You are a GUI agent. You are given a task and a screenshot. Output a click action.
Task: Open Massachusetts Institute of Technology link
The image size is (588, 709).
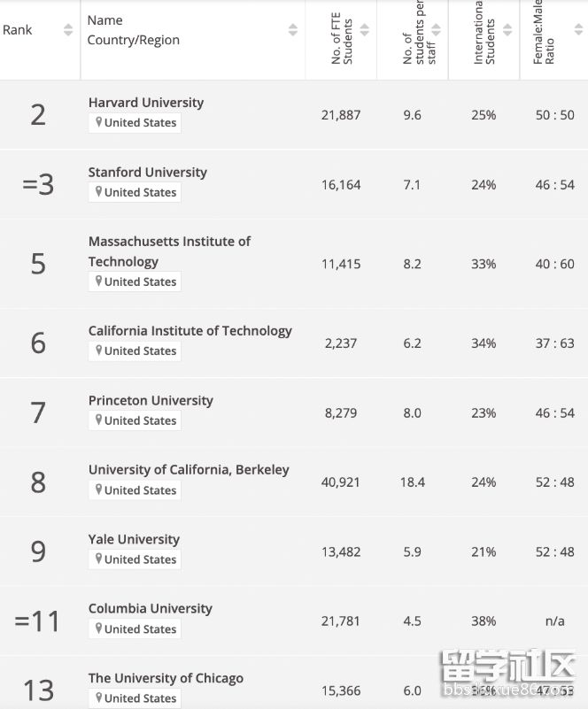point(169,250)
